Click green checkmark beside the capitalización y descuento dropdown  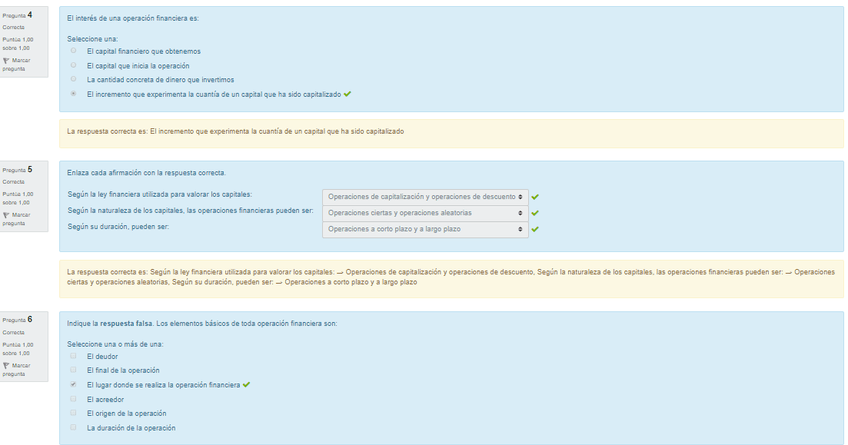pos(535,197)
